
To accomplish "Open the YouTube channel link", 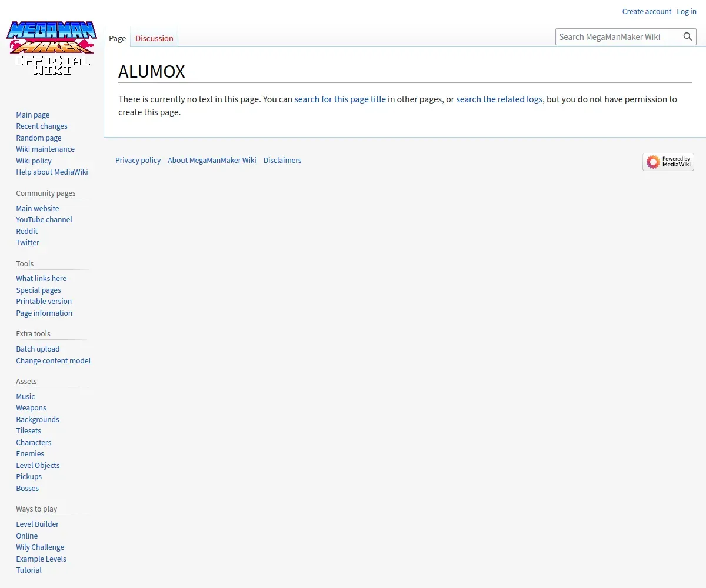I will point(44,219).
